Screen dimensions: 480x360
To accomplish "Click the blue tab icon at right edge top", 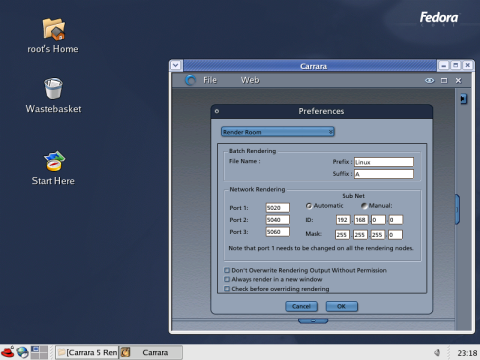I will pyautogui.click(x=463, y=99).
